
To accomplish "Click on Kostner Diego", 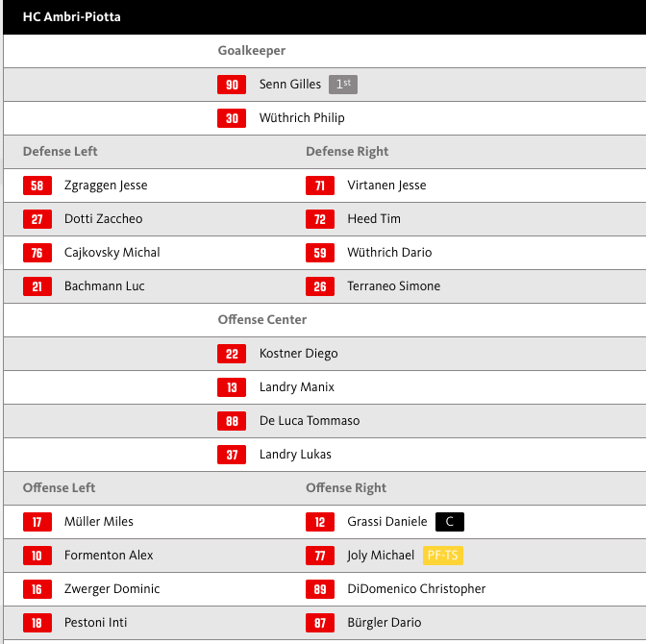I will pos(298,354).
